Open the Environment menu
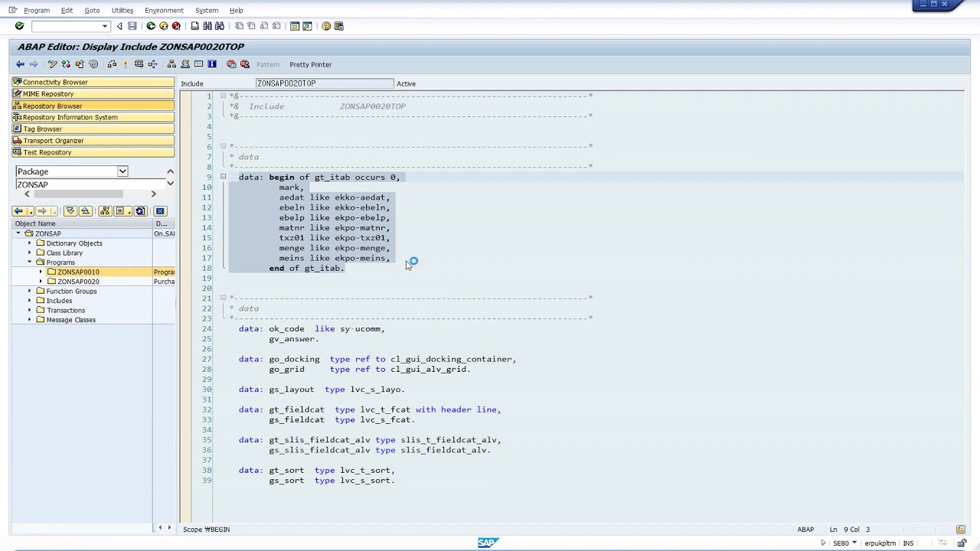The height and width of the screenshot is (551, 980). [x=164, y=10]
